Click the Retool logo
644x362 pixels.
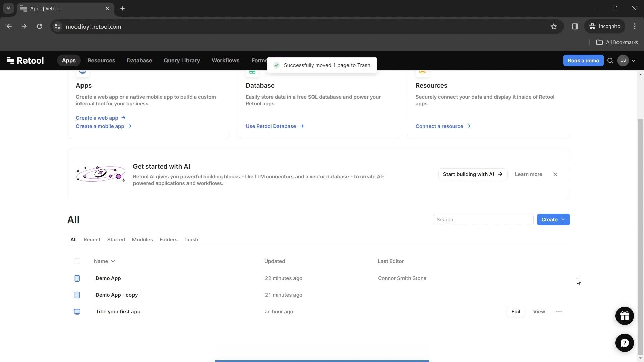(x=25, y=61)
